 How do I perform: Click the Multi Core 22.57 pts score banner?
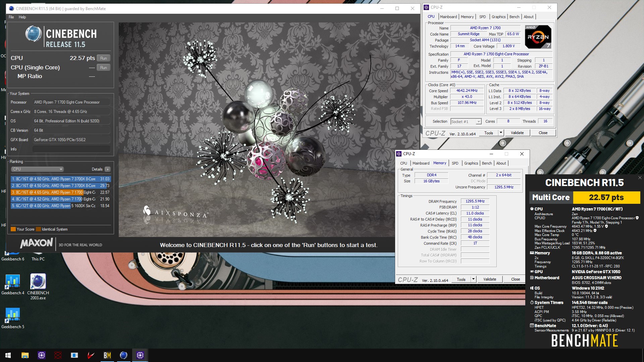pos(585,197)
